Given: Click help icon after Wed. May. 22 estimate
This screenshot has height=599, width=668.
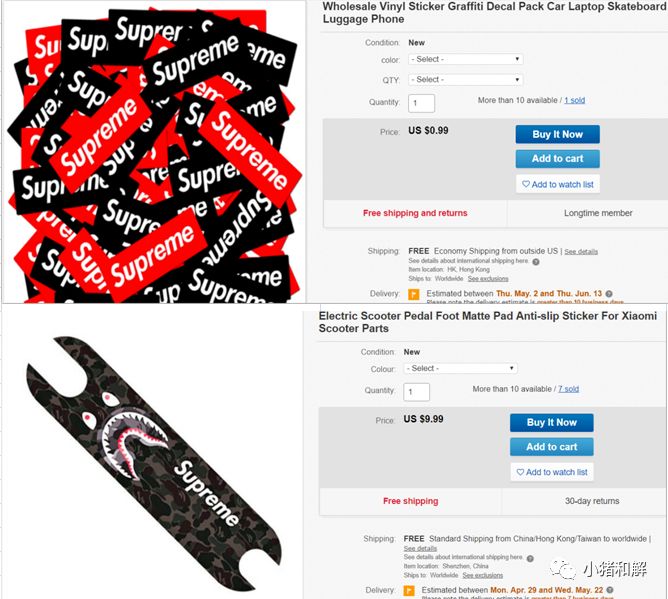Looking at the screenshot, I should coord(610,590).
